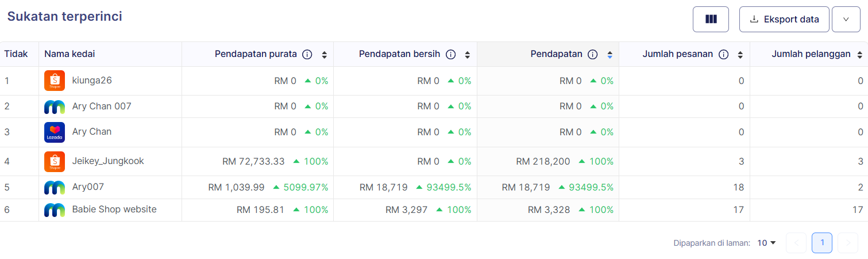Click the Shopee icon for kiunga26

click(x=55, y=81)
